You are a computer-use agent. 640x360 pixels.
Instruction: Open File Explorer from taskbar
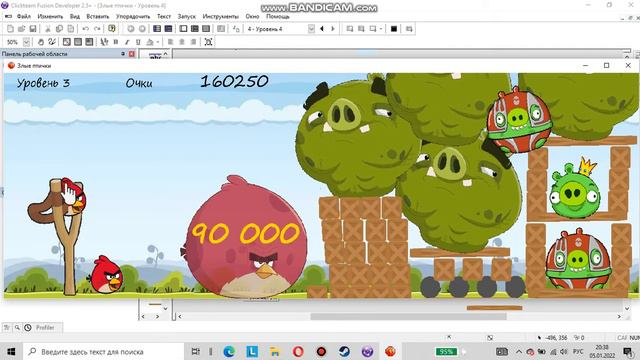point(275,351)
